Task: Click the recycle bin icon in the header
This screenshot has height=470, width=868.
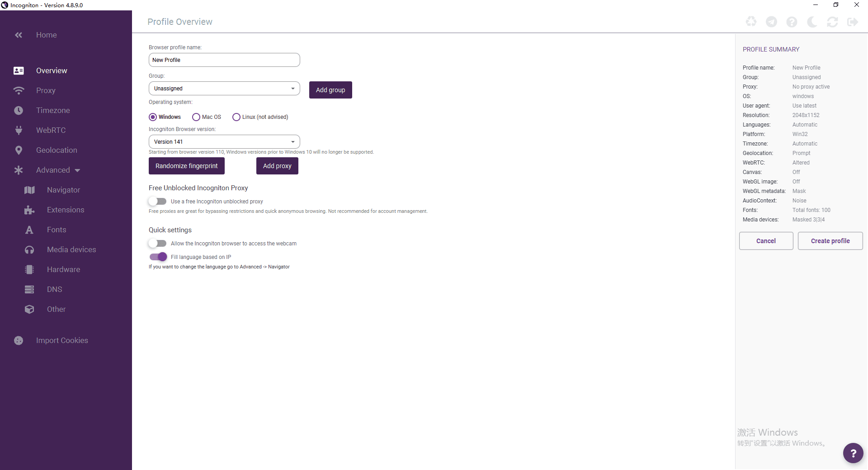Action: pos(751,22)
